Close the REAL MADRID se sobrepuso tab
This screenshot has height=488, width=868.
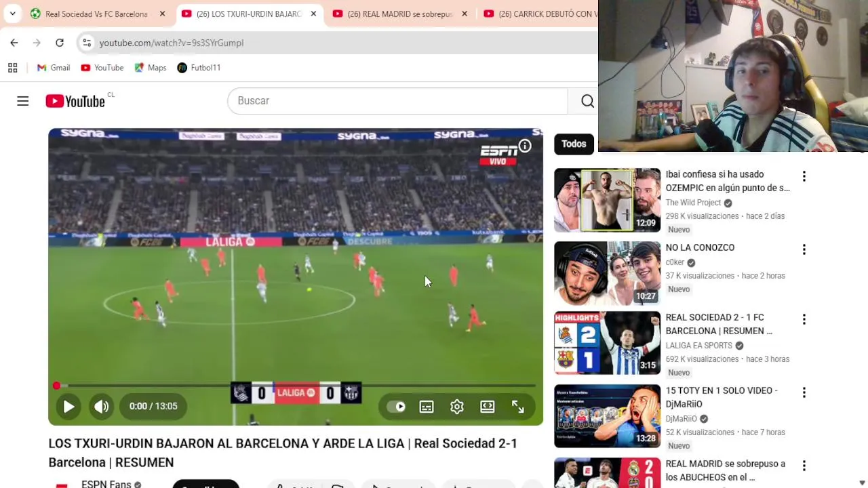tap(464, 14)
